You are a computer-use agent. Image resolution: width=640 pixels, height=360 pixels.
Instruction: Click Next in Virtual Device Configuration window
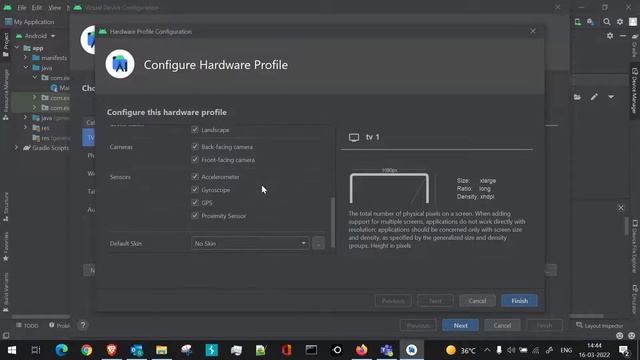click(460, 325)
